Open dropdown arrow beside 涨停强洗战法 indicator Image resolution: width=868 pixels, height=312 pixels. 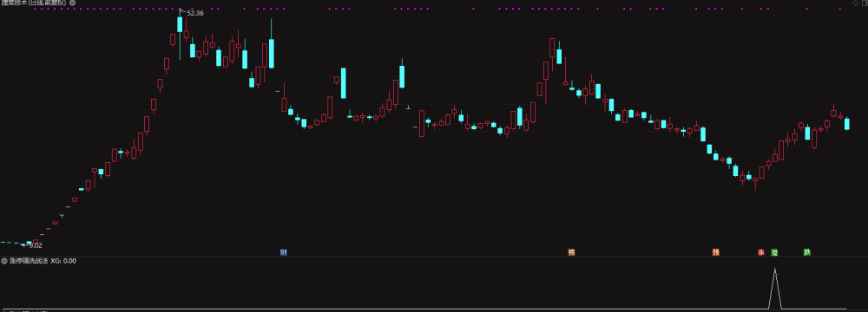pos(4,261)
